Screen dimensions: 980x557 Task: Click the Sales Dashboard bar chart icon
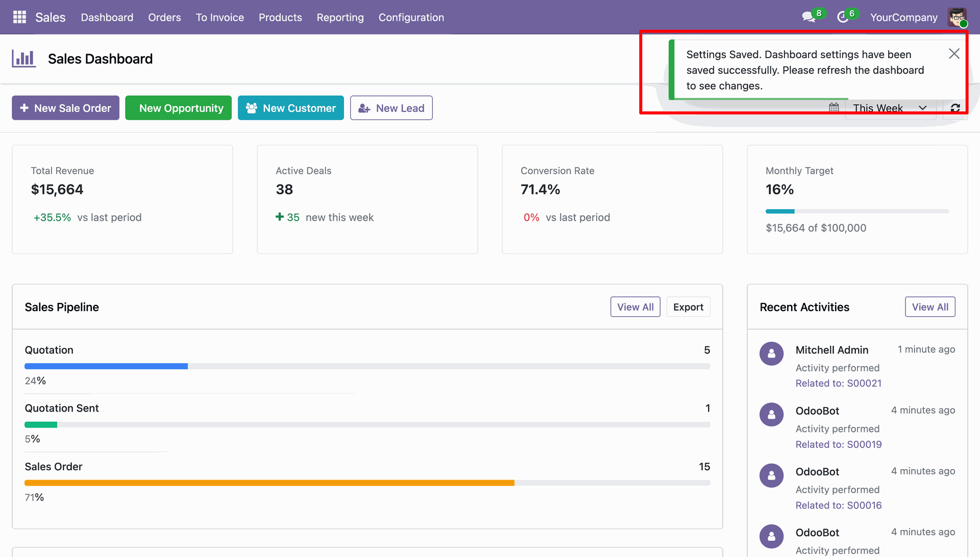tap(23, 59)
